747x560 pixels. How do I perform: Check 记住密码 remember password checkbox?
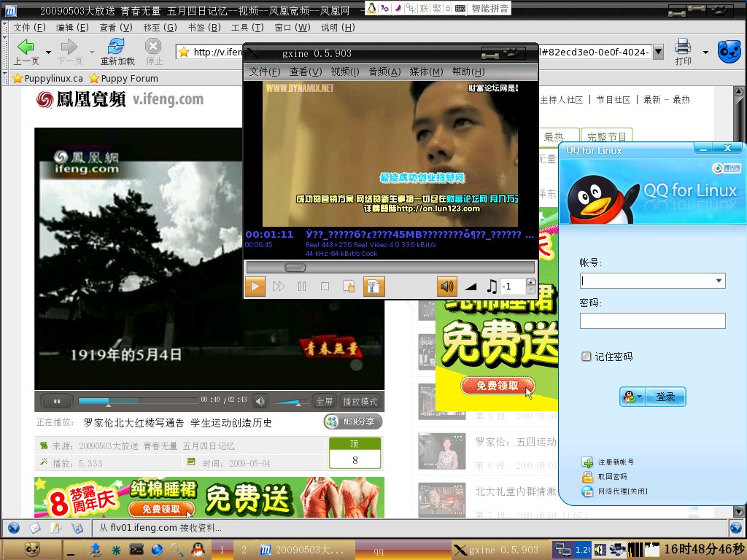point(587,356)
